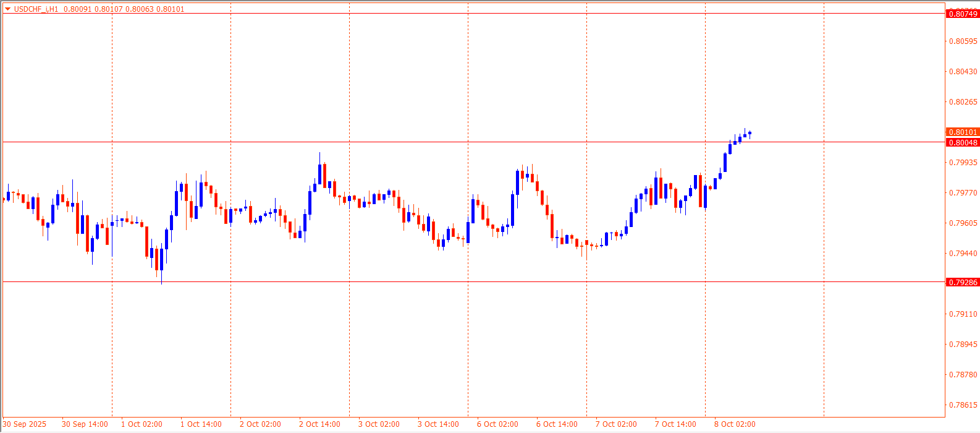Click the 8 Oct 02:00 time label
This screenshot has height=433, width=980.
tap(735, 424)
